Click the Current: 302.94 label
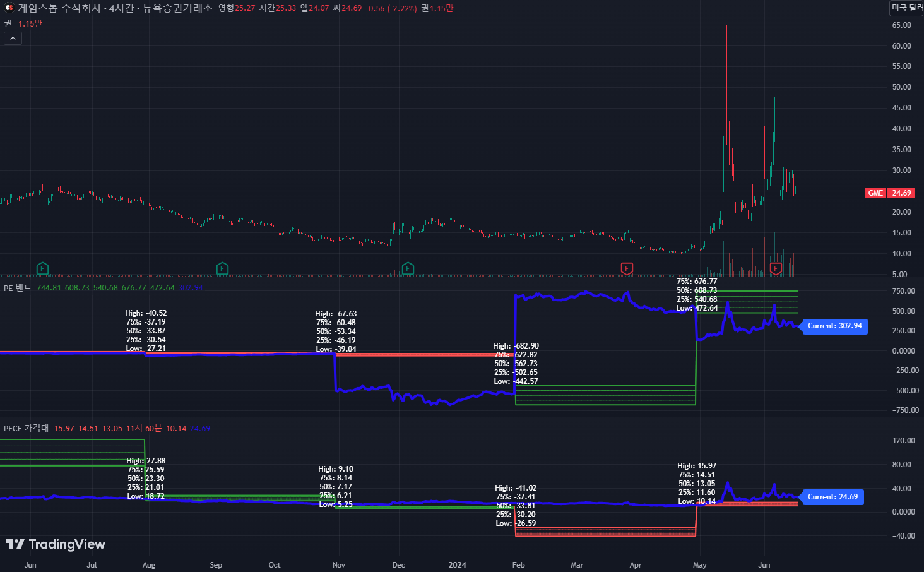The width and height of the screenshot is (924, 572). point(834,326)
